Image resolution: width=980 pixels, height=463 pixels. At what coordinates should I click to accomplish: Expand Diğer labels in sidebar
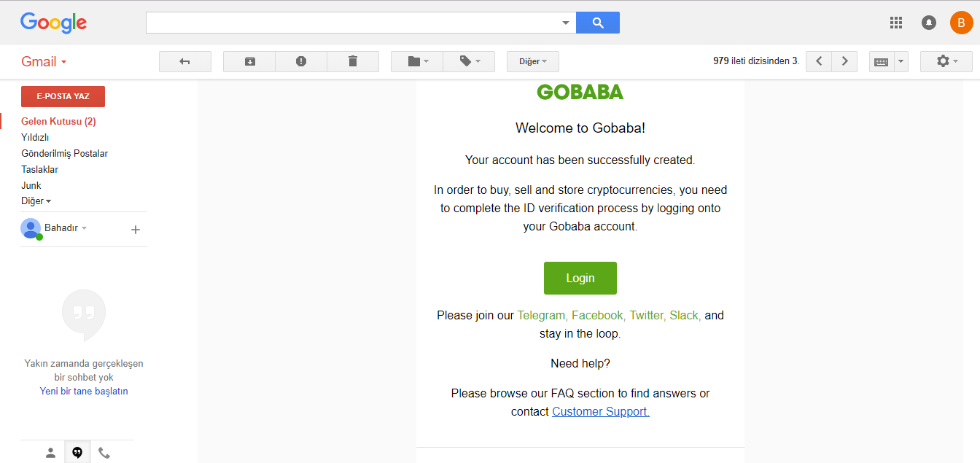[36, 201]
